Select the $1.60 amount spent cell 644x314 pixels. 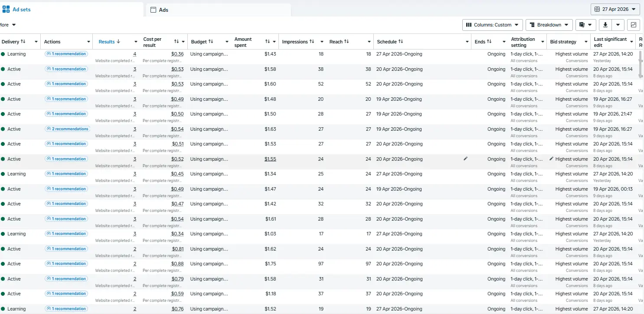tap(270, 84)
